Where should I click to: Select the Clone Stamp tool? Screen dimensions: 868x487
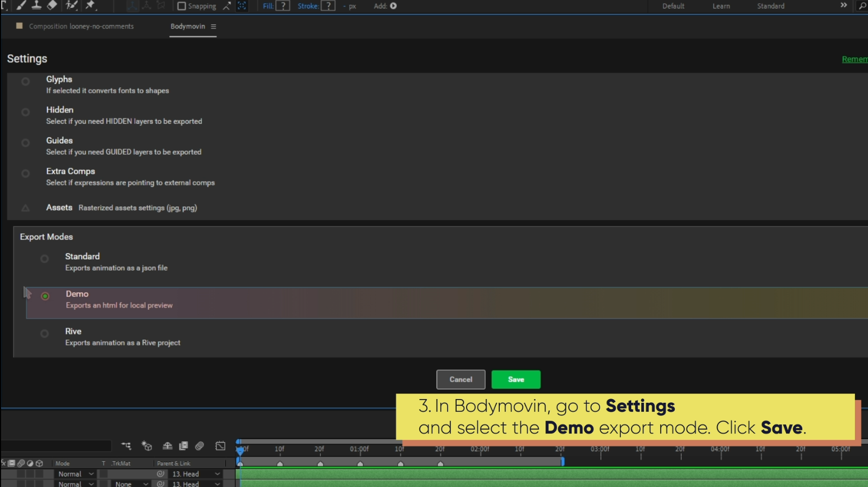[36, 5]
